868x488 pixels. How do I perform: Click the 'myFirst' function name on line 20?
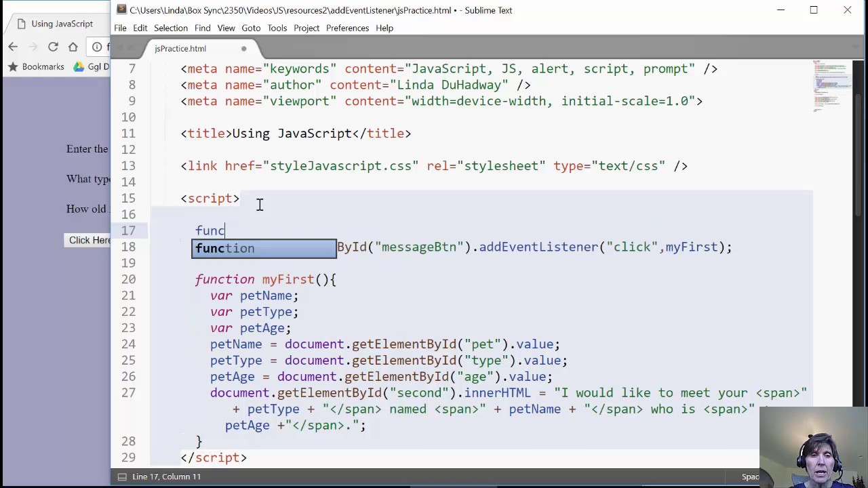pos(288,279)
